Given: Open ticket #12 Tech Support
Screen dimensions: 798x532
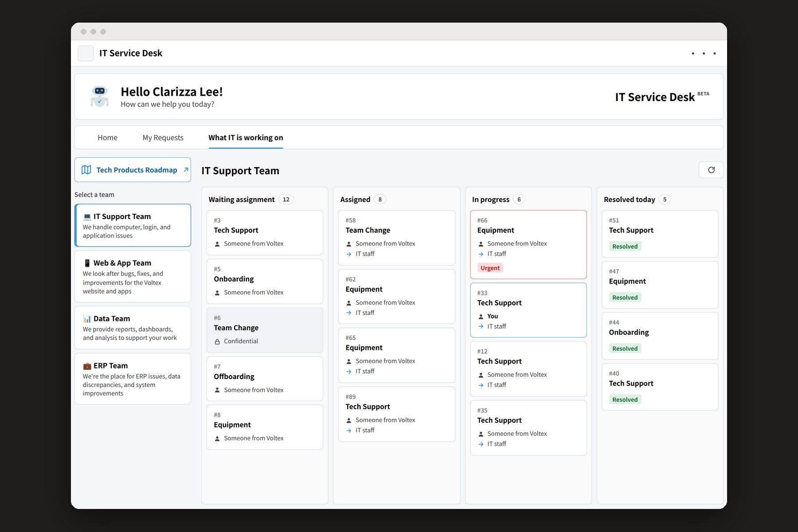Looking at the screenshot, I should click(528, 369).
